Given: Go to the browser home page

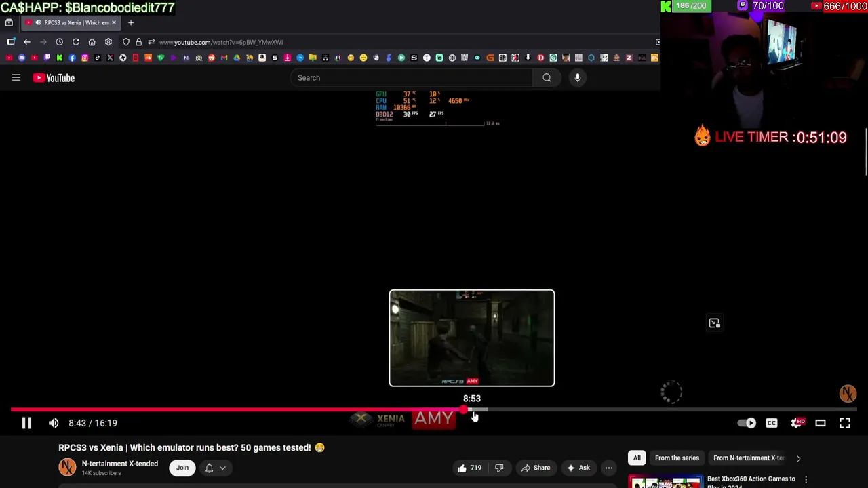Looking at the screenshot, I should [92, 42].
